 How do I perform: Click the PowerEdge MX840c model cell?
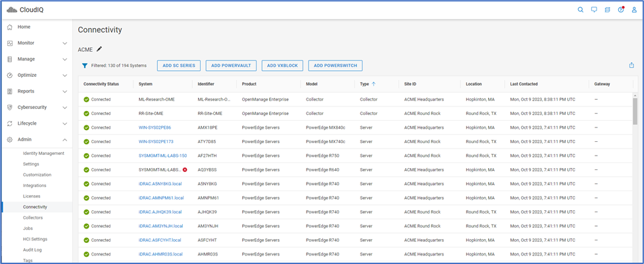tap(326, 127)
